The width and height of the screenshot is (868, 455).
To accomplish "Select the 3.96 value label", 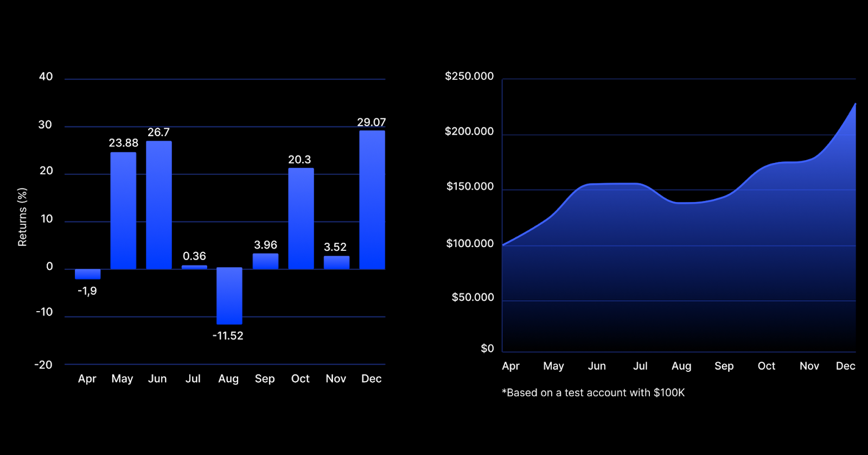I will pyautogui.click(x=265, y=245).
